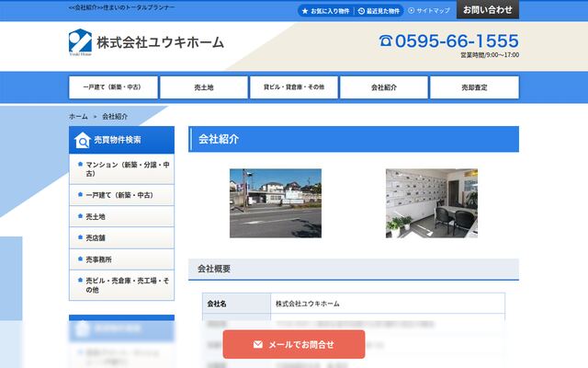Open 貸ビル・貸倉庫・その他 navigation item
This screenshot has width=588, height=368.
[294, 87]
